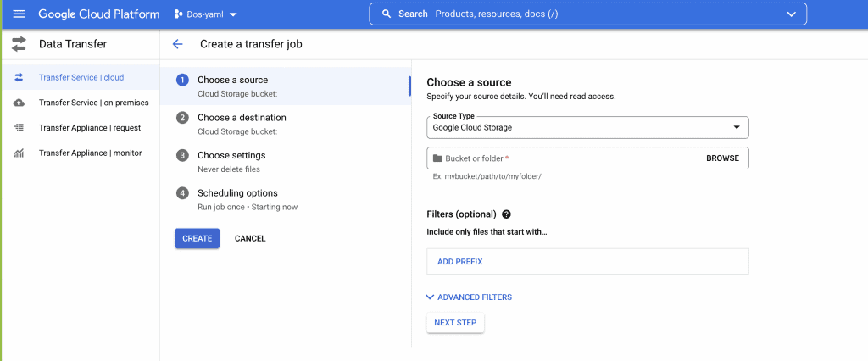The width and height of the screenshot is (868, 361).
Task: Click the 'Create a transfer job' heading
Action: pos(251,44)
